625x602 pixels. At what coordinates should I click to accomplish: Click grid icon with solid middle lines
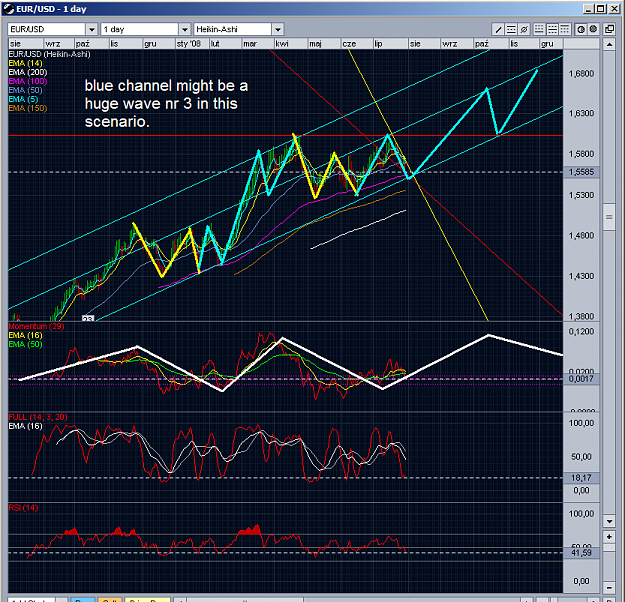552,29
